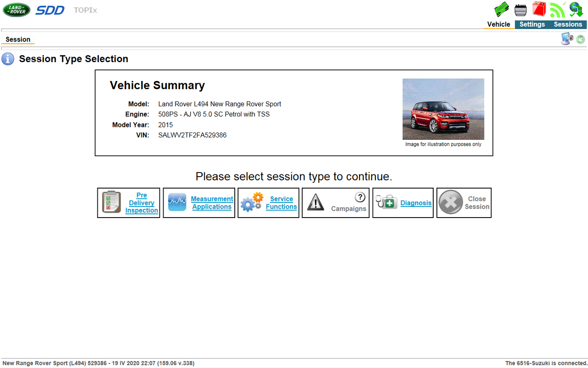
Task: Select the Campaigns label
Action: point(349,208)
